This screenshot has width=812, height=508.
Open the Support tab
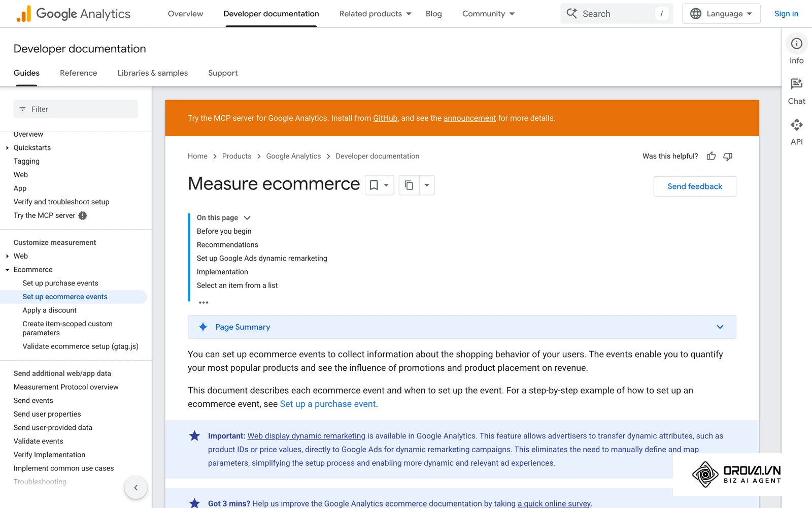tap(223, 73)
